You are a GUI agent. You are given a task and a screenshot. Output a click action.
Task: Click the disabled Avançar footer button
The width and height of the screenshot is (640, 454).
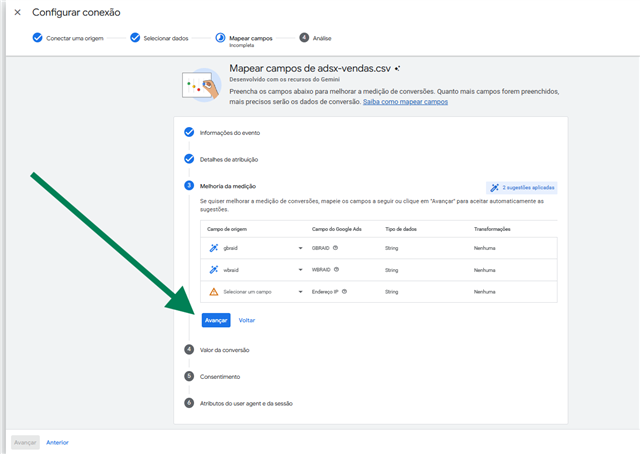25,443
